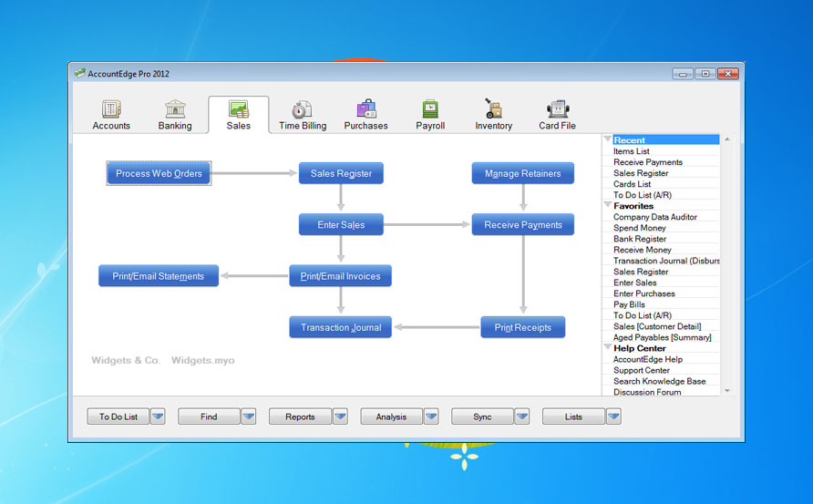Screen dimensions: 813x504
Task: Click the Receive Payments flowchart button
Action: [522, 224]
